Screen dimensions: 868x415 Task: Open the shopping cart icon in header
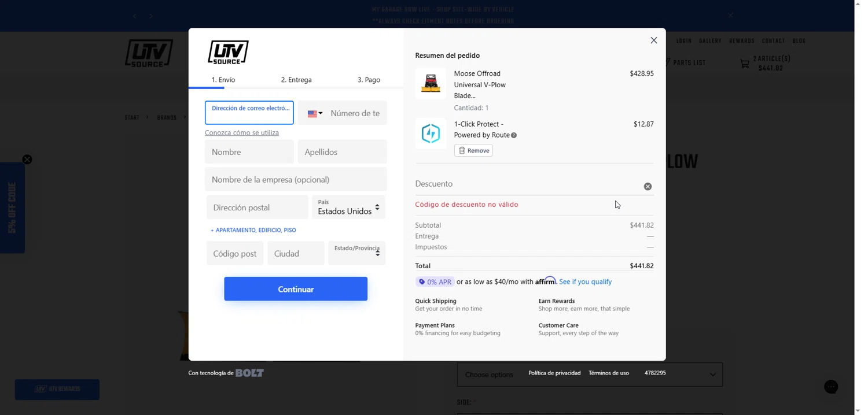[x=744, y=64]
